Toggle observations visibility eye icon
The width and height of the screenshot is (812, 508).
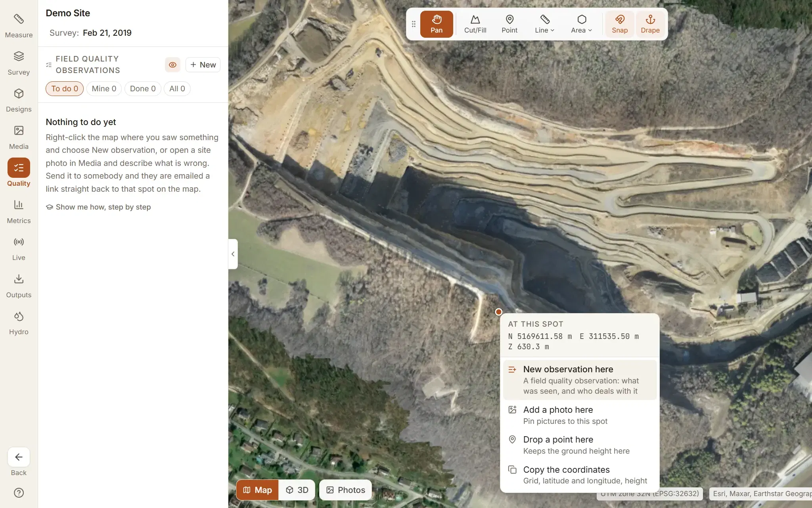pyautogui.click(x=172, y=65)
